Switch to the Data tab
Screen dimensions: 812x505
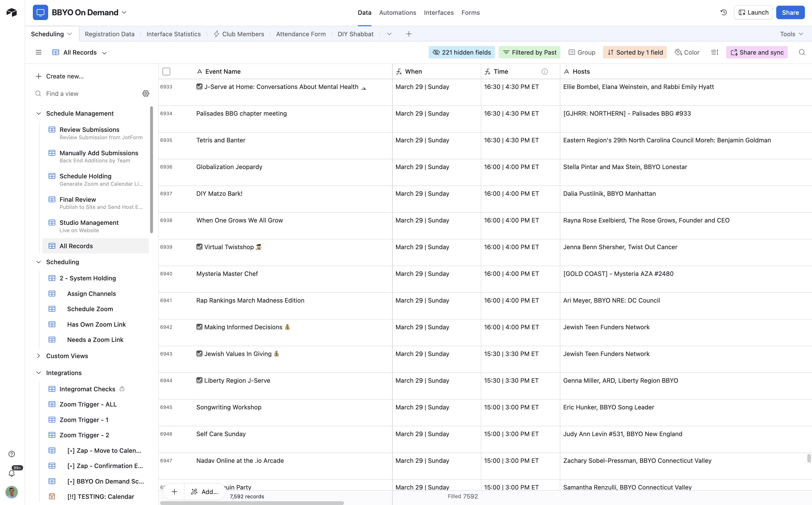(365, 12)
